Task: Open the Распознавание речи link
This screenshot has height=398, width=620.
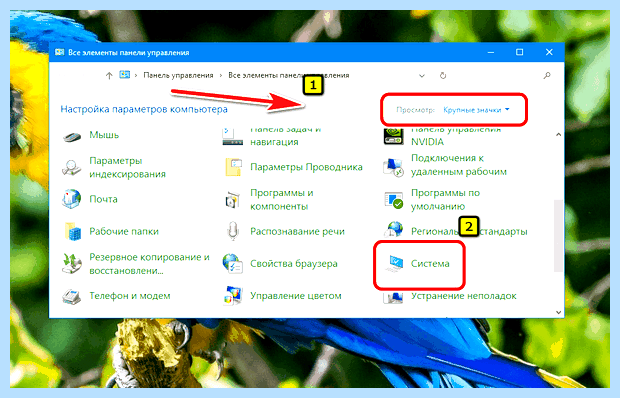Action: pyautogui.click(x=297, y=231)
